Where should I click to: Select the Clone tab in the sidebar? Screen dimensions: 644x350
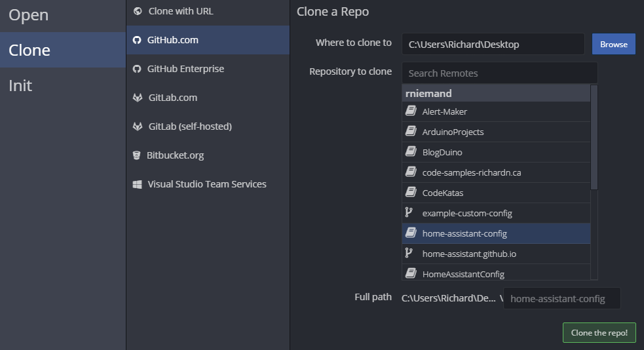click(x=29, y=50)
